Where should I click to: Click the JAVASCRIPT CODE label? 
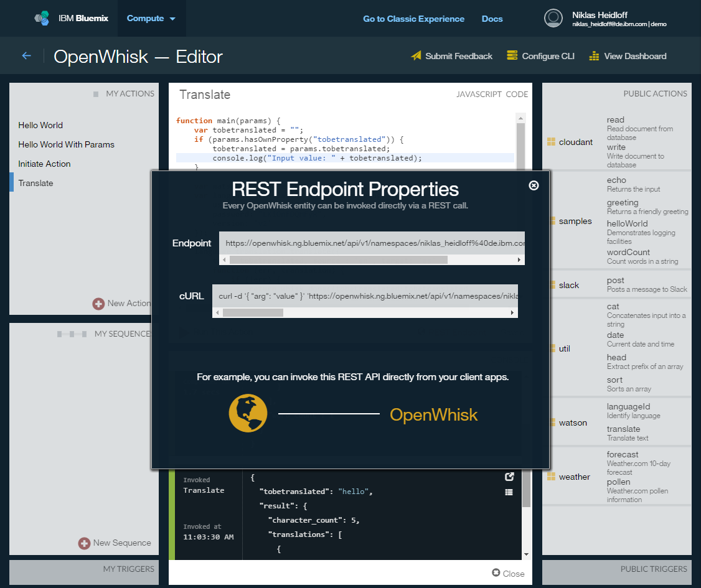[492, 95]
